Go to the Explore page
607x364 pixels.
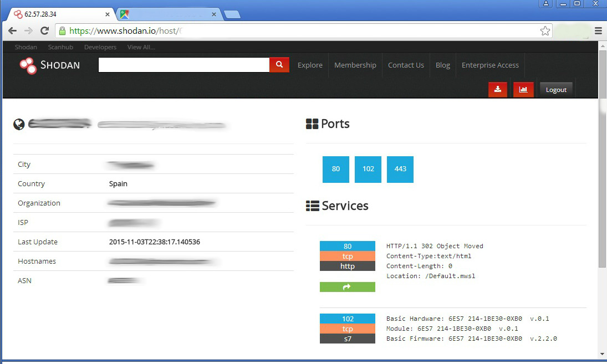click(310, 65)
